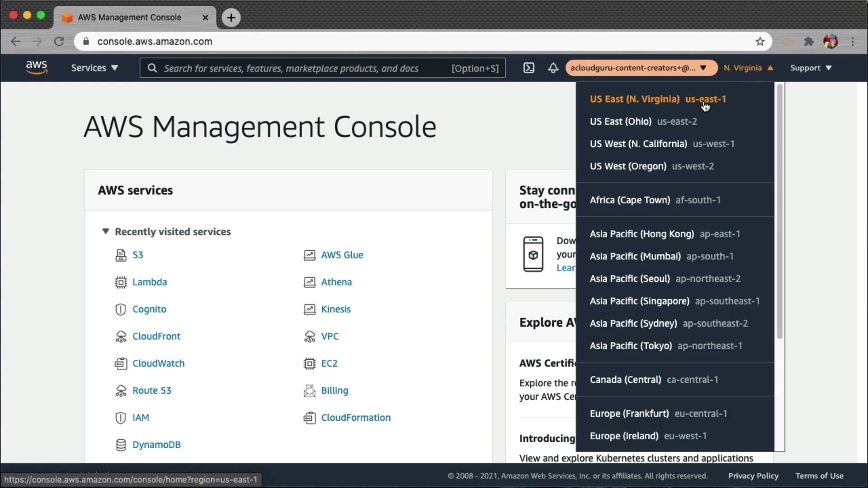This screenshot has height=488, width=868.
Task: Reload the page with refresh icon
Action: 59,42
